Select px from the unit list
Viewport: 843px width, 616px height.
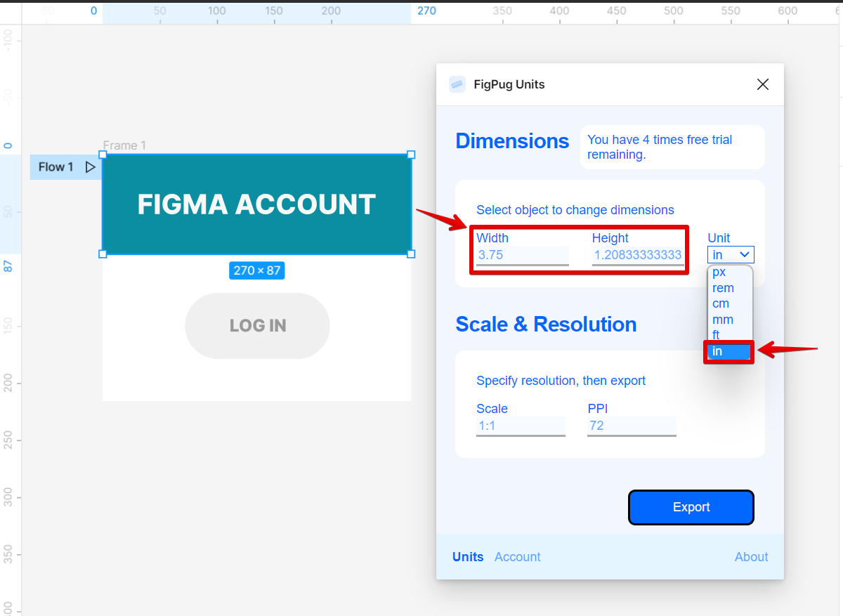coord(719,272)
